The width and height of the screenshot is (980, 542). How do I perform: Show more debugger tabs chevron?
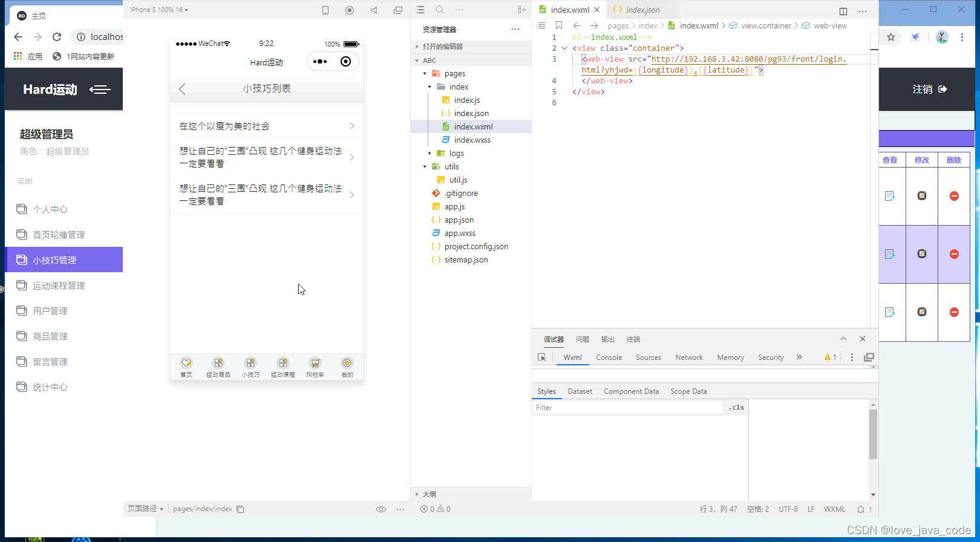pos(799,358)
